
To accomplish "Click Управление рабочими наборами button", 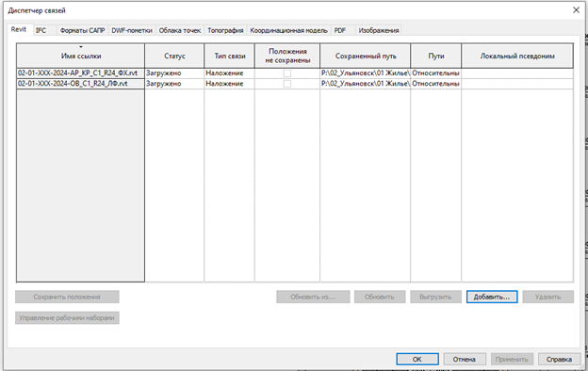I will [67, 317].
